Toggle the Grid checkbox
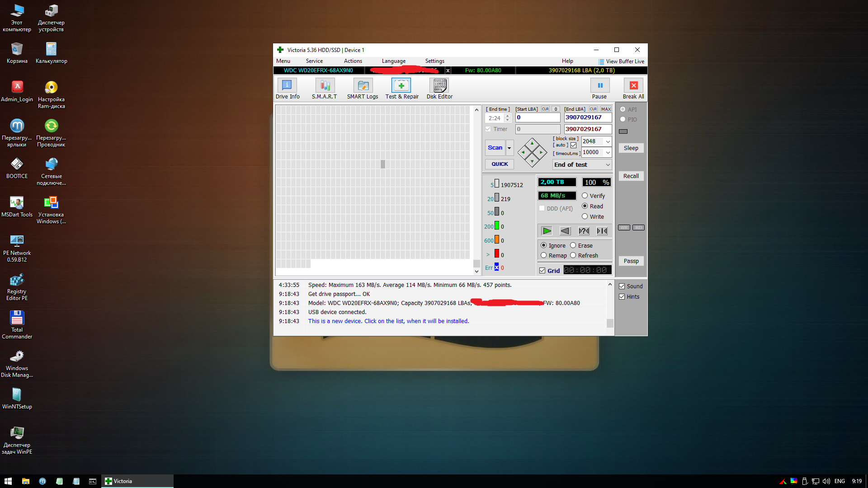The width and height of the screenshot is (868, 488). (x=542, y=271)
